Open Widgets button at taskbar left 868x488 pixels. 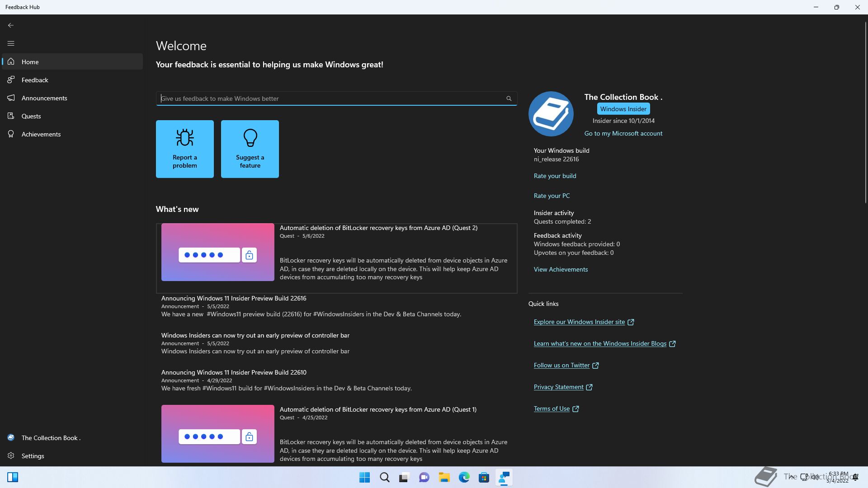pyautogui.click(x=13, y=477)
